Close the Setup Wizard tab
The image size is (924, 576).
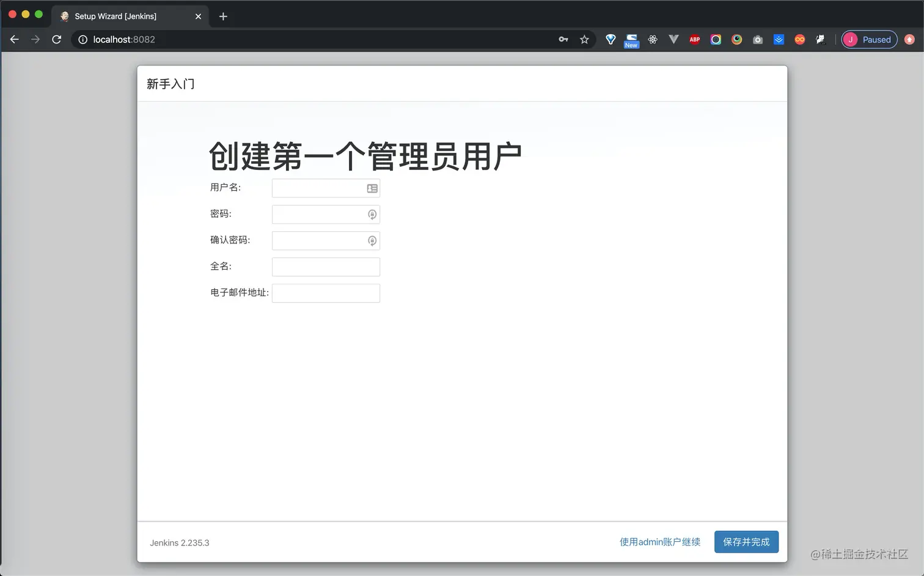pyautogui.click(x=198, y=17)
